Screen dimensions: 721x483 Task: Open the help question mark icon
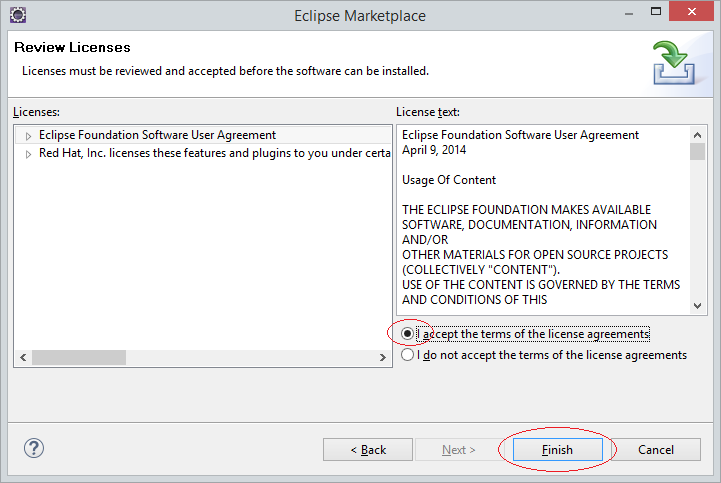(x=34, y=448)
